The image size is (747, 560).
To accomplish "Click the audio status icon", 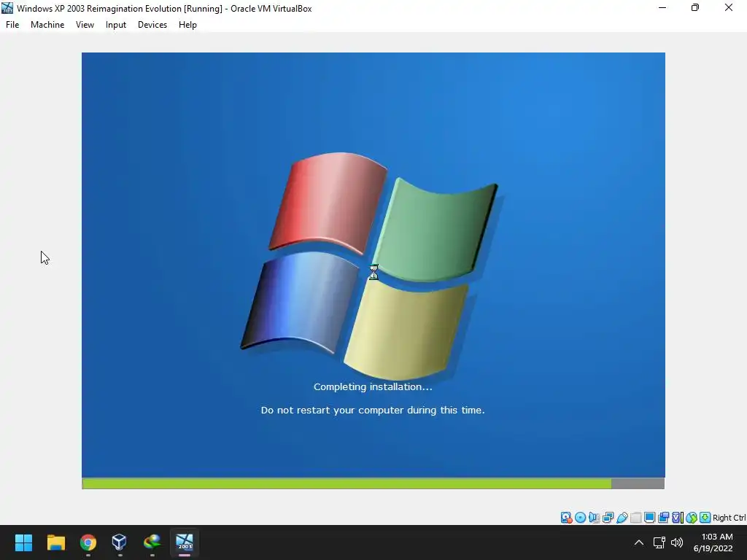I will click(594, 518).
